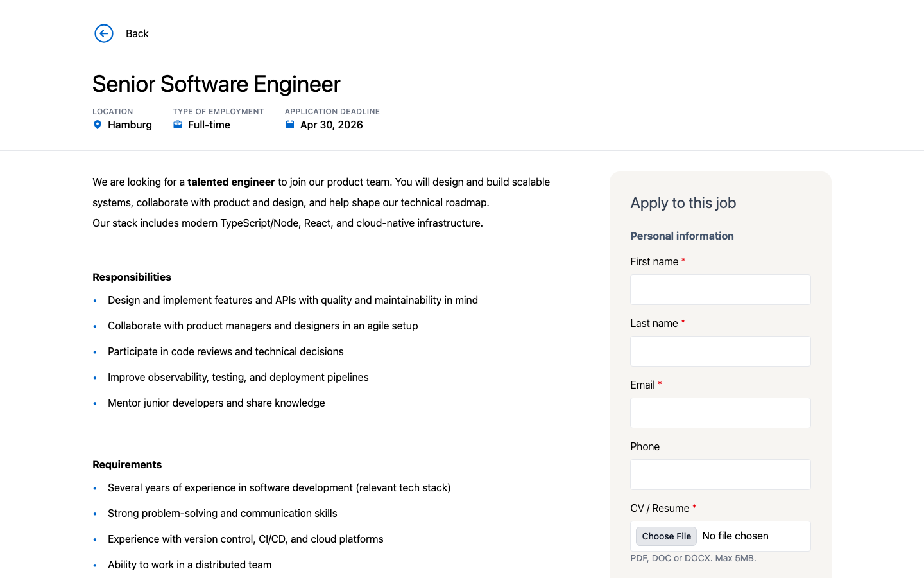
Task: Click the Senior Software Engineer heading
Action: point(216,84)
